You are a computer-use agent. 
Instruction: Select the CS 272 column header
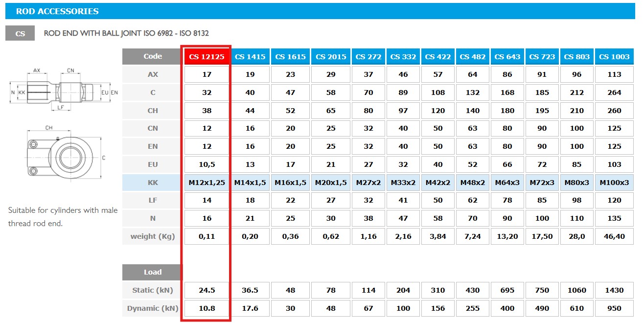click(368, 56)
